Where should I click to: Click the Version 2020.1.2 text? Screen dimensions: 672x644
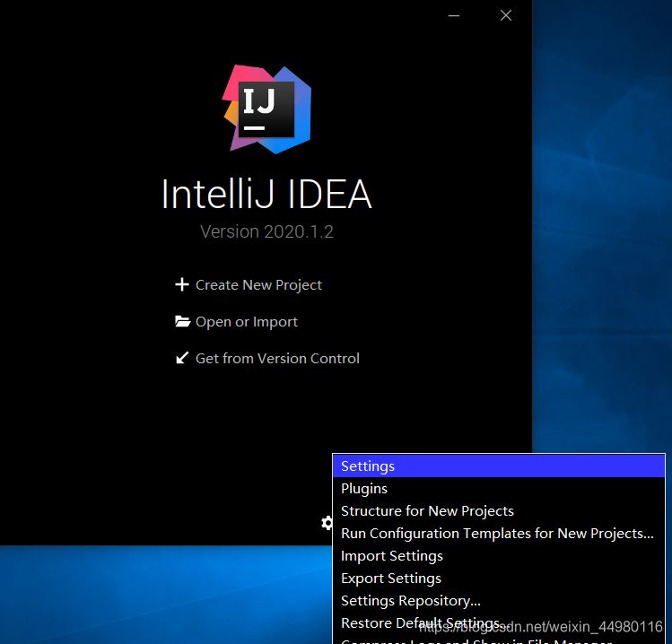pos(266,231)
